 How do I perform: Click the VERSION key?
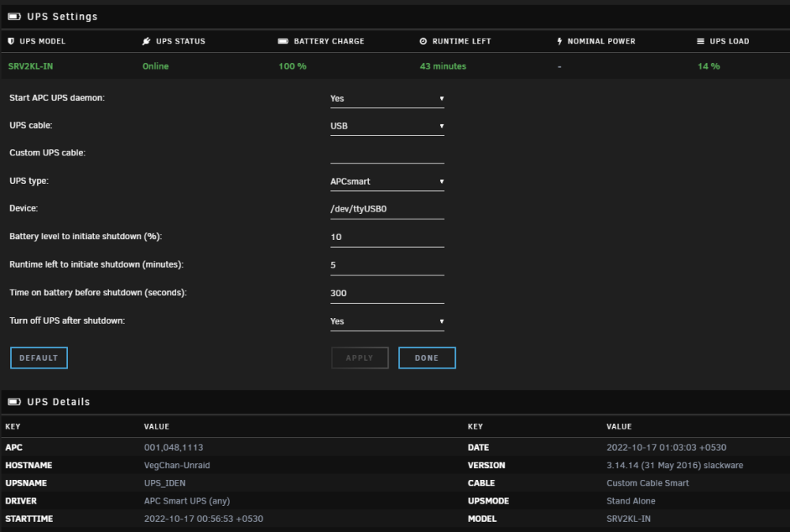click(486, 466)
